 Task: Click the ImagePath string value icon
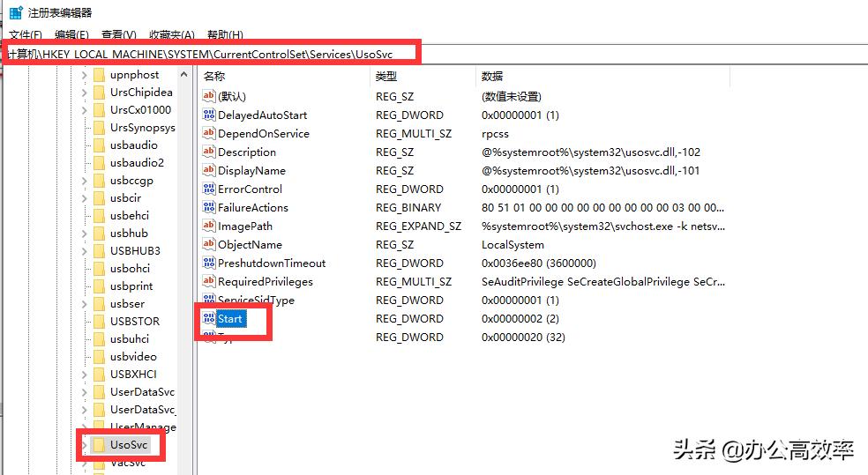pyautogui.click(x=209, y=226)
